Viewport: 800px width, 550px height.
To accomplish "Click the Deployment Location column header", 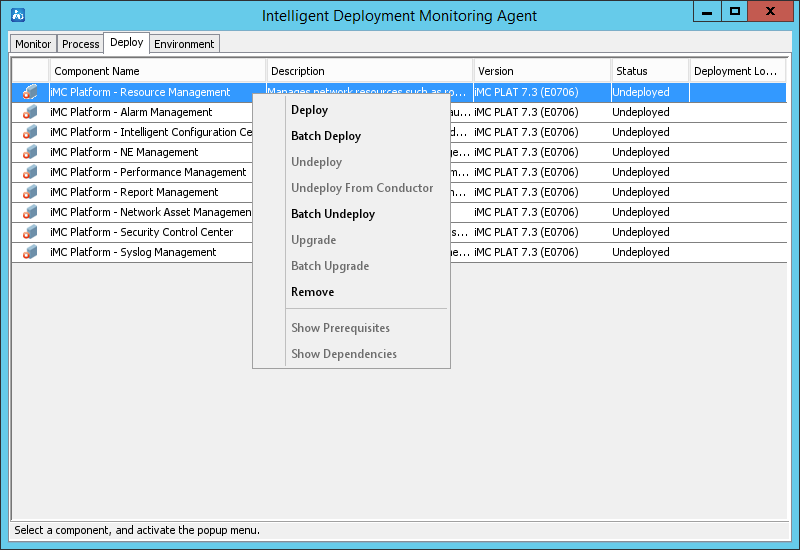I will pos(737,71).
